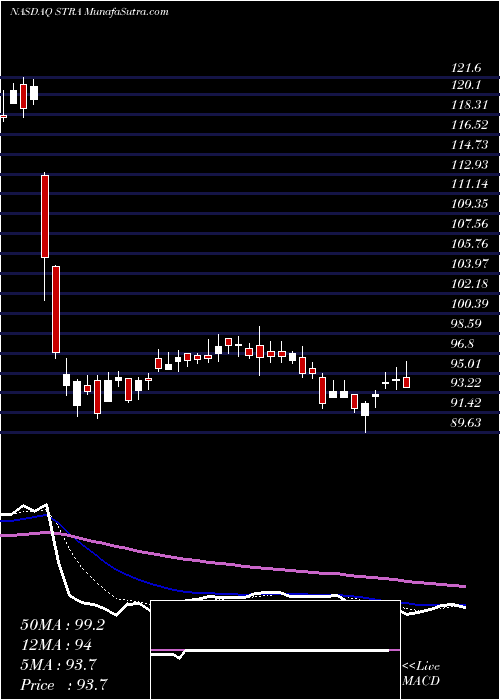
Task: Click the 5MA : 93.7 readout
Action: pos(58,665)
